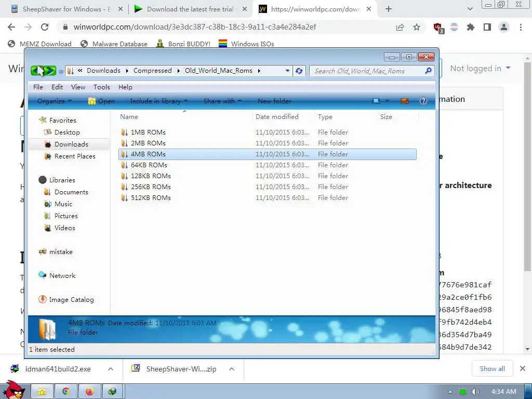Viewport: 532px width, 399px height.
Task: Open the Chrome three-dot menu
Action: 521,27
